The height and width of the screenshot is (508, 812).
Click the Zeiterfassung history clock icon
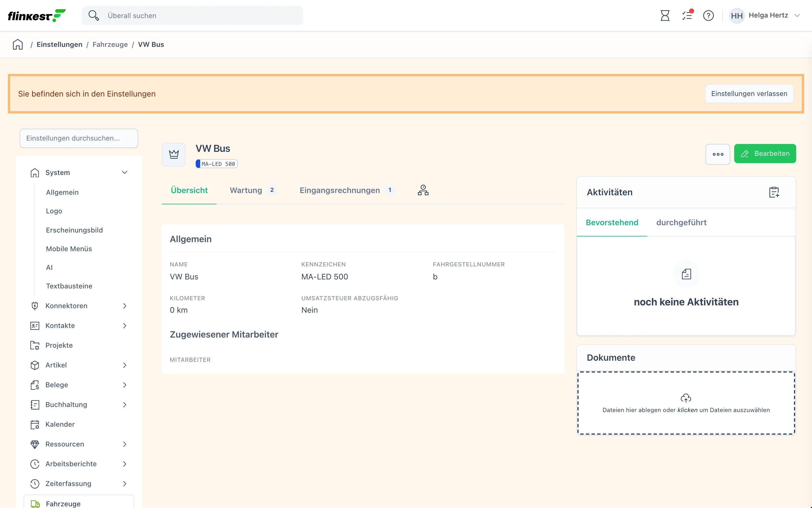35,484
